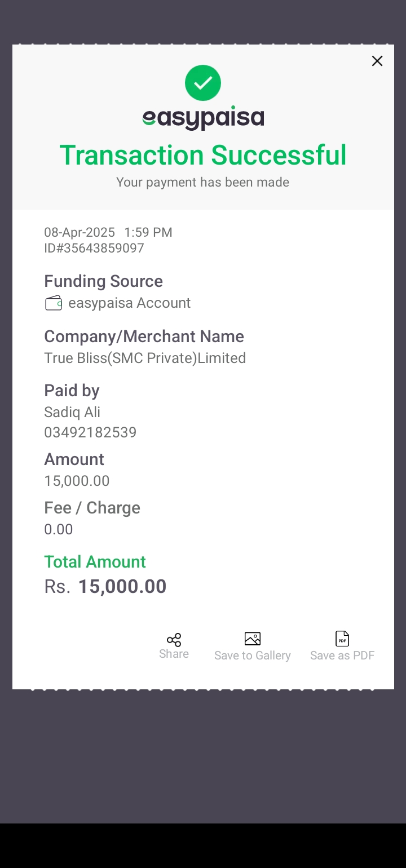406x868 pixels.
Task: Select the Share text label
Action: click(x=174, y=654)
